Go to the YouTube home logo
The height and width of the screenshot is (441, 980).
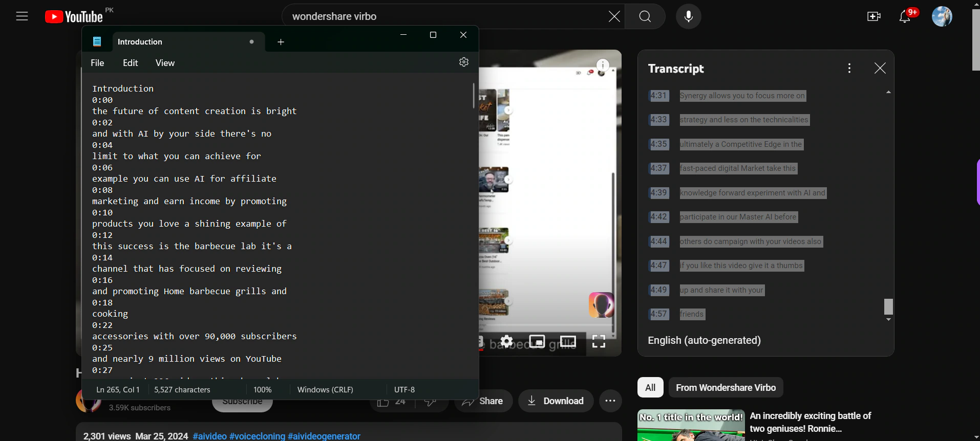point(74,16)
